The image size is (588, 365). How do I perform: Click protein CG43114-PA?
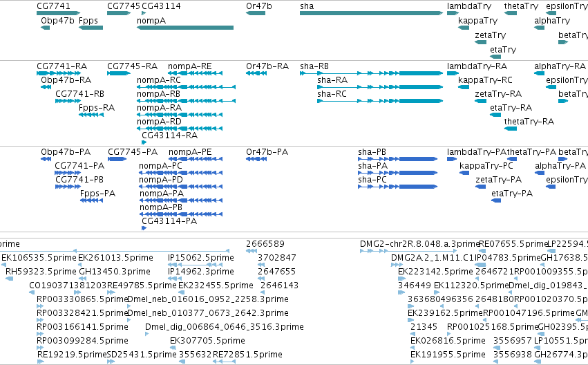[144, 228]
